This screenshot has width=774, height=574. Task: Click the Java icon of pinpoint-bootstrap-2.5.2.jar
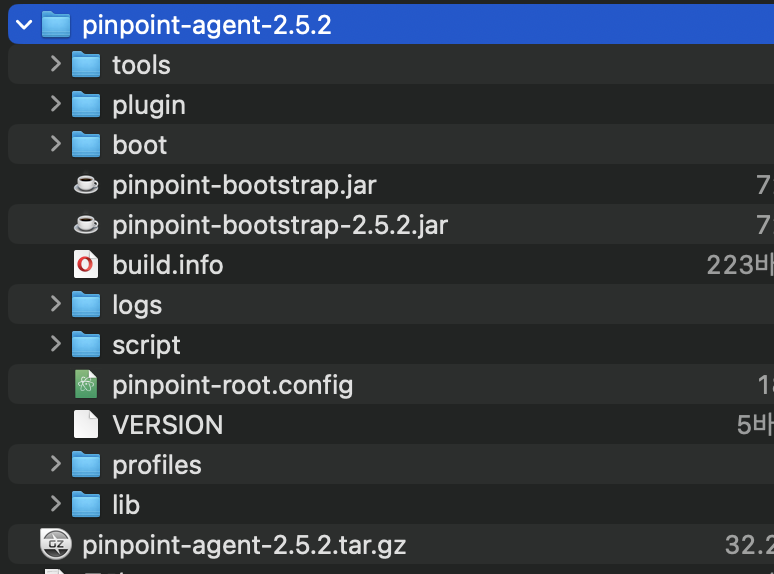(x=86, y=225)
